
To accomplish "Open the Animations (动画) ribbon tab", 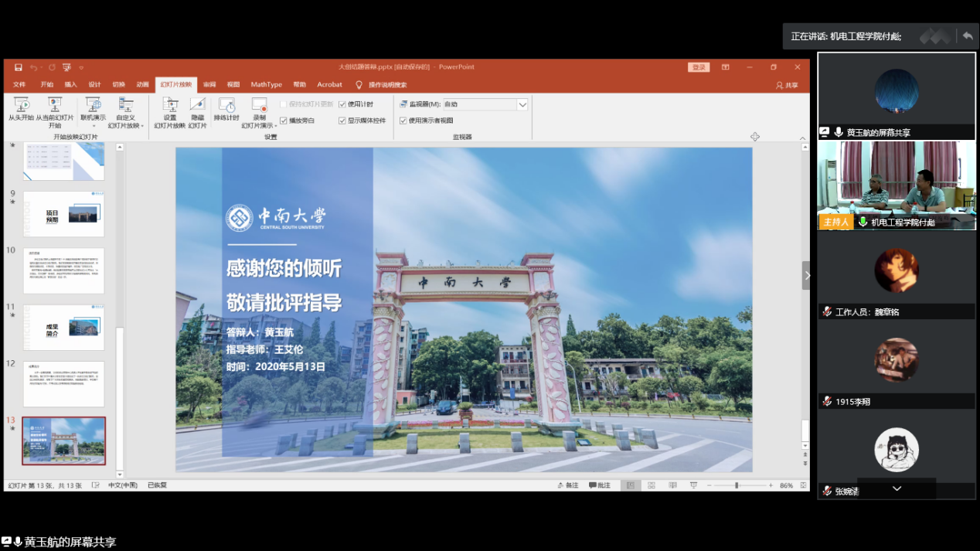I will click(142, 85).
